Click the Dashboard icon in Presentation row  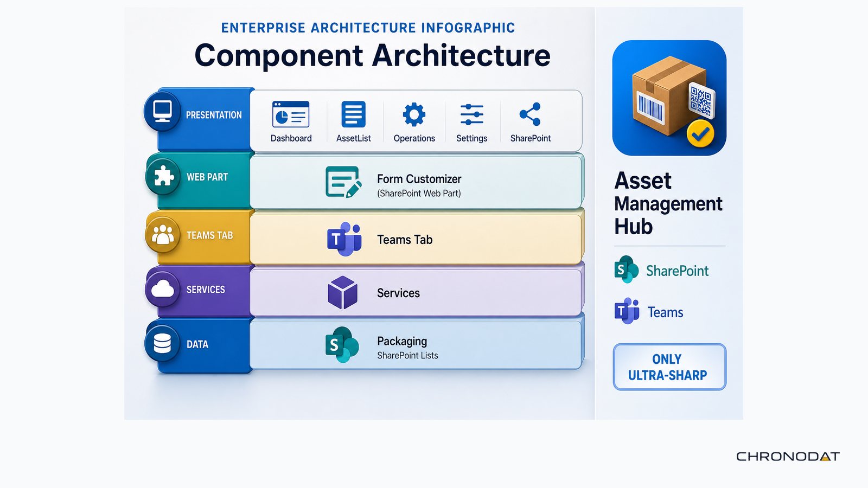pyautogui.click(x=291, y=114)
